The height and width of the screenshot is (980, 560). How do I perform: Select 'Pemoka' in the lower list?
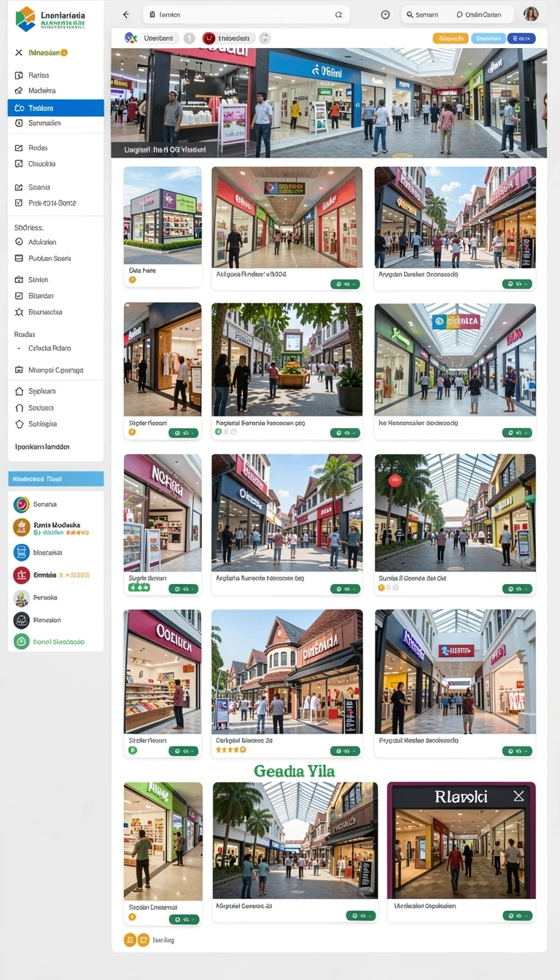pos(45,597)
